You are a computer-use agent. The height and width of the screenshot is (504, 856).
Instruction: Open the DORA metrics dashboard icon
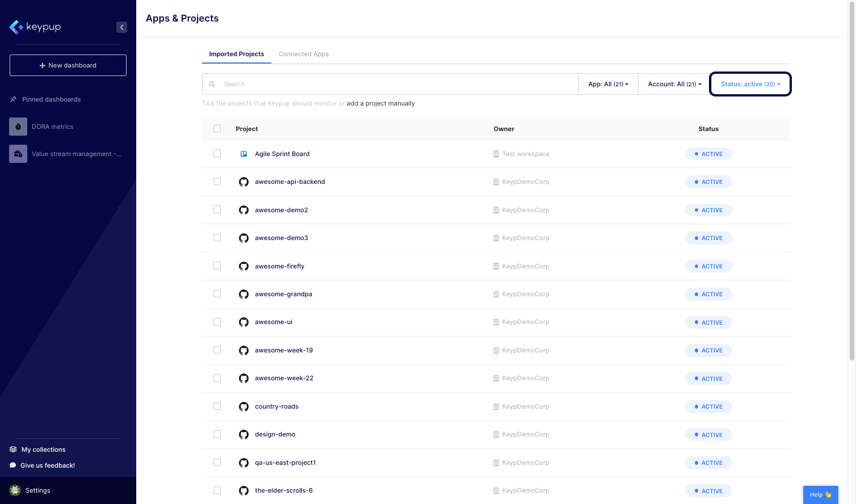pos(18,127)
